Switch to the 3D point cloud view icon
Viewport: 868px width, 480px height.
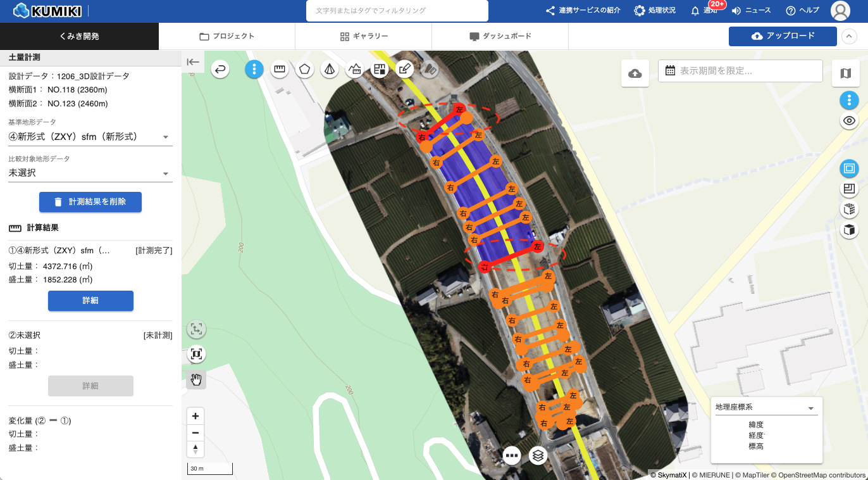(849, 209)
